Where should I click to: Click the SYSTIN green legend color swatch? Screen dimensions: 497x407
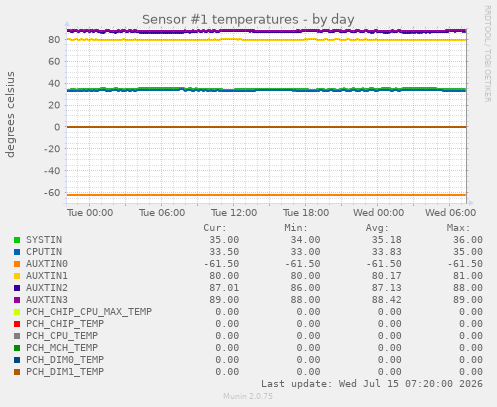pos(17,240)
